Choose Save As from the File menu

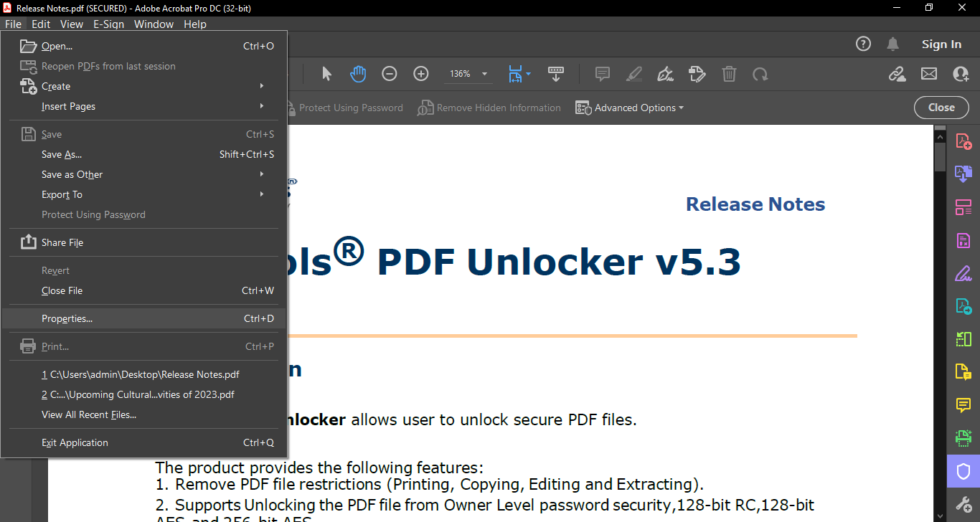coord(143,154)
